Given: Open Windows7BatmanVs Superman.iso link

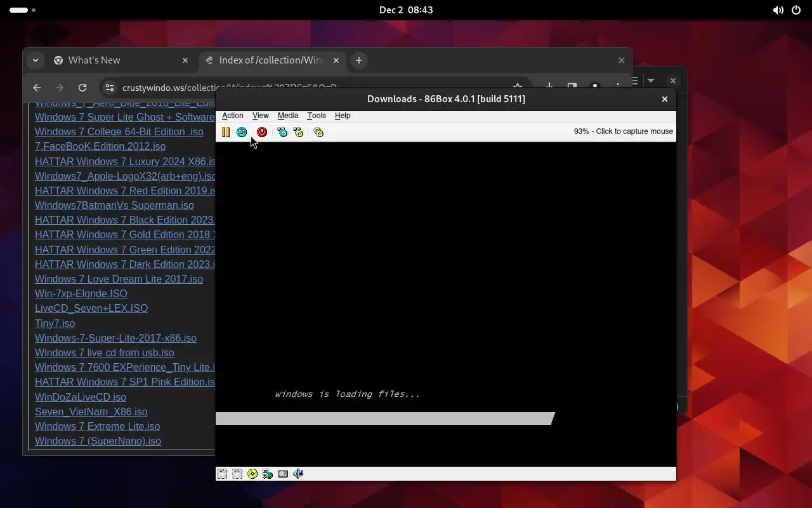Looking at the screenshot, I should pyautogui.click(x=114, y=206).
